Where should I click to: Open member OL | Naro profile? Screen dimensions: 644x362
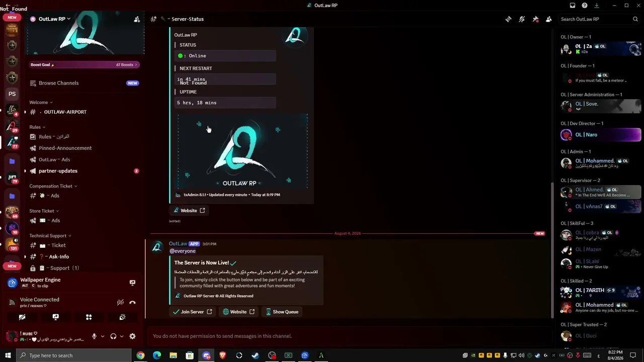(x=601, y=135)
